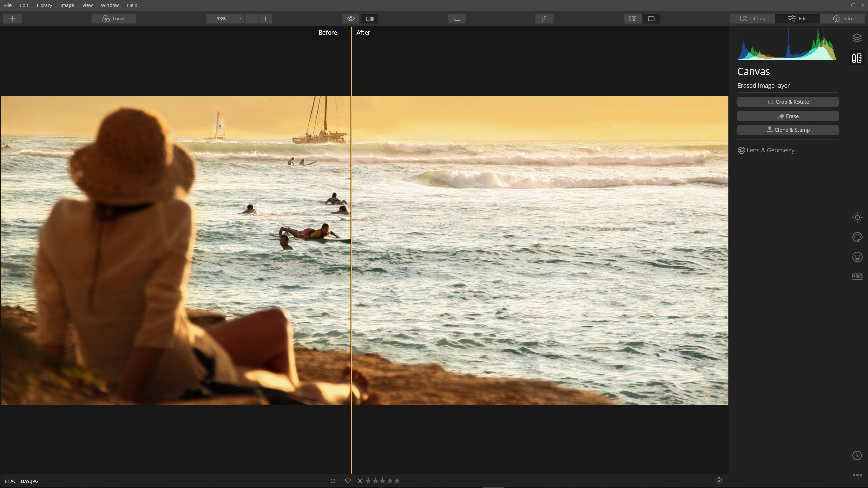868x488 pixels.
Task: Switch to gallery grid view
Action: (633, 19)
